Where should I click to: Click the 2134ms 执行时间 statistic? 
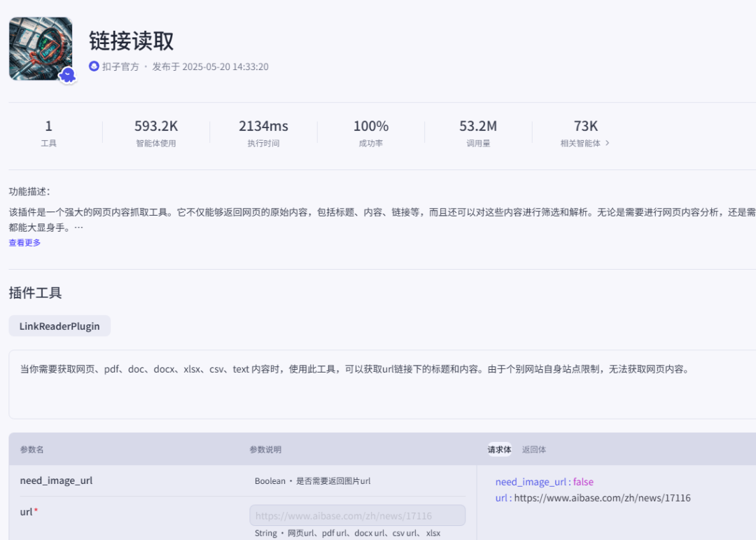coord(263,126)
